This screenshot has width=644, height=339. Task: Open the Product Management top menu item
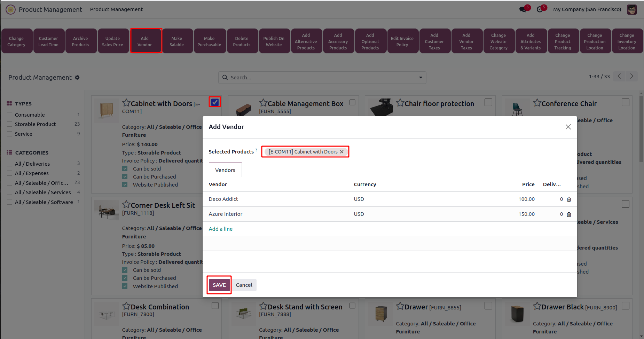point(116,9)
